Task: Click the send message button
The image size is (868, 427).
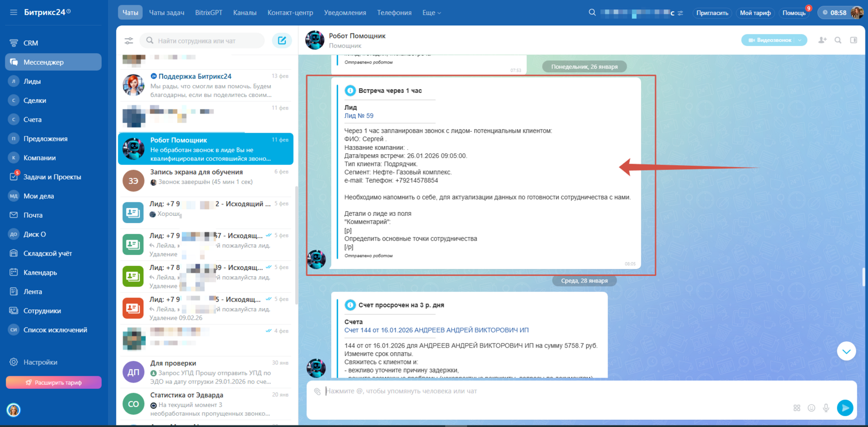Action: tap(845, 408)
